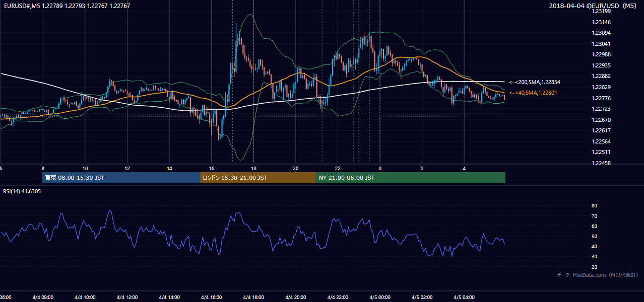Click RSI scale value 50
This screenshot has height=302, width=644.
click(595, 236)
